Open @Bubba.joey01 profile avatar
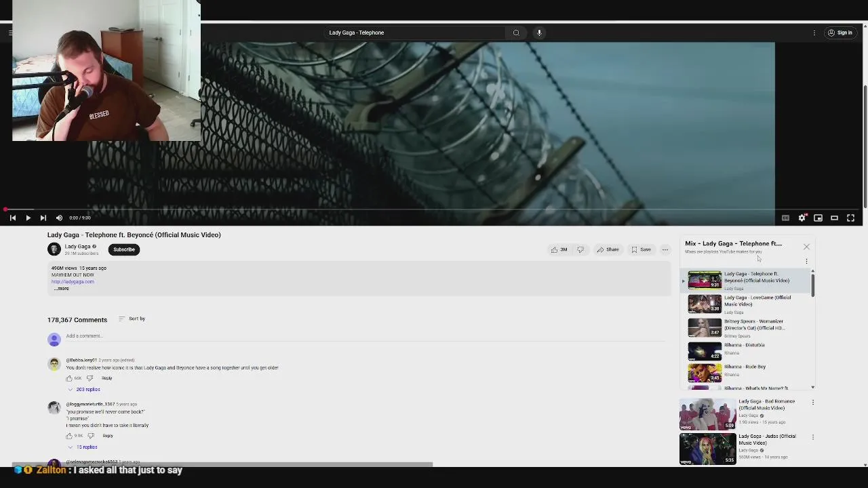868x488 pixels. click(x=54, y=364)
